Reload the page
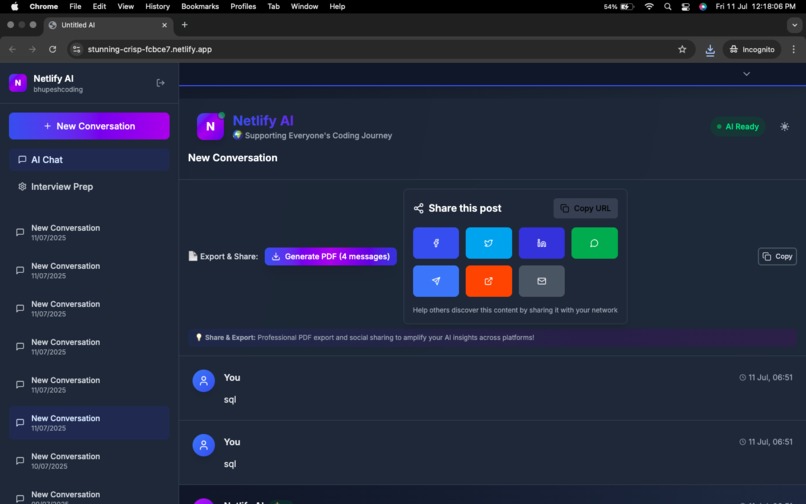 pos(52,49)
